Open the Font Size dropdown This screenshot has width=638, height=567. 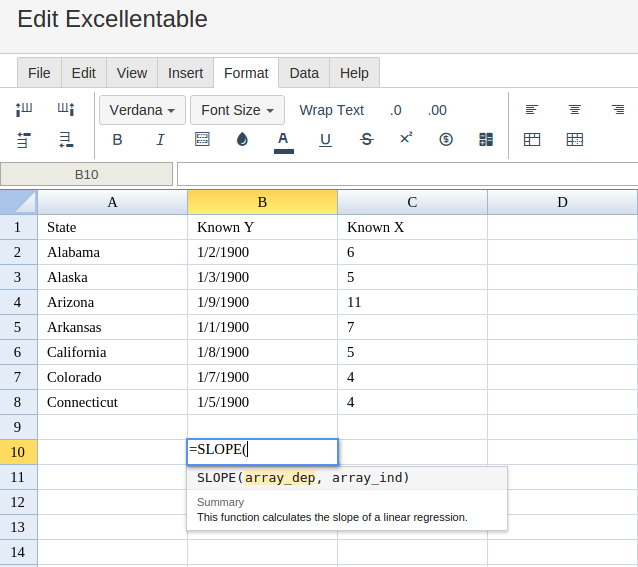(237, 110)
